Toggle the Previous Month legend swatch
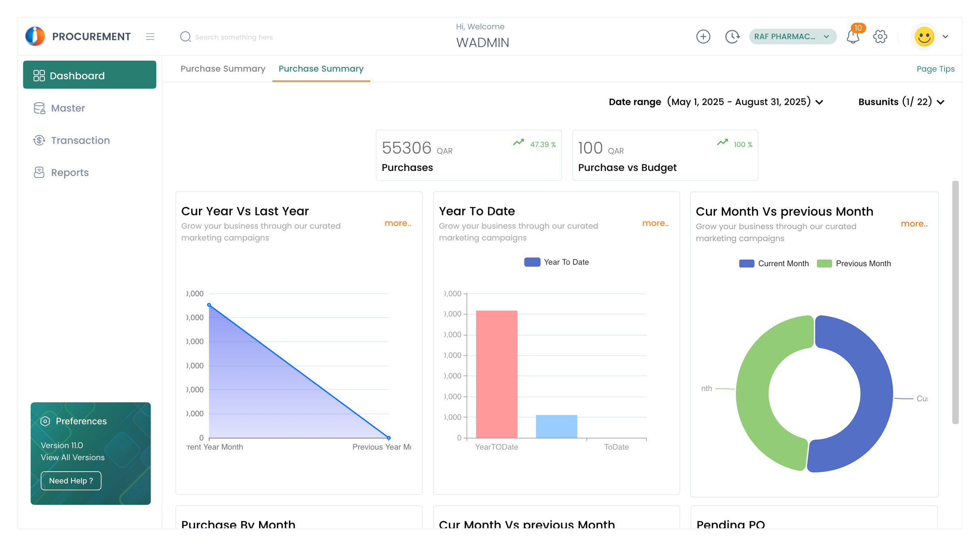Screen dimensions: 980x546 pyautogui.click(x=824, y=264)
